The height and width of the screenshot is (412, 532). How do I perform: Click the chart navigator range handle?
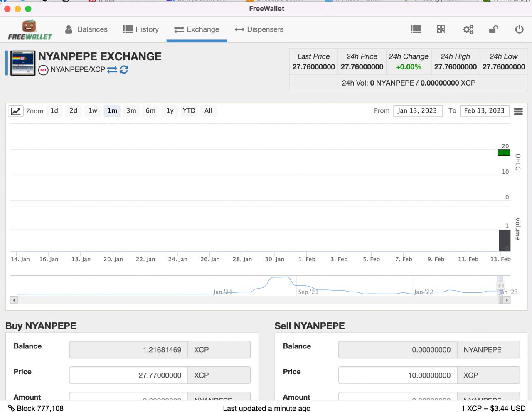click(501, 285)
